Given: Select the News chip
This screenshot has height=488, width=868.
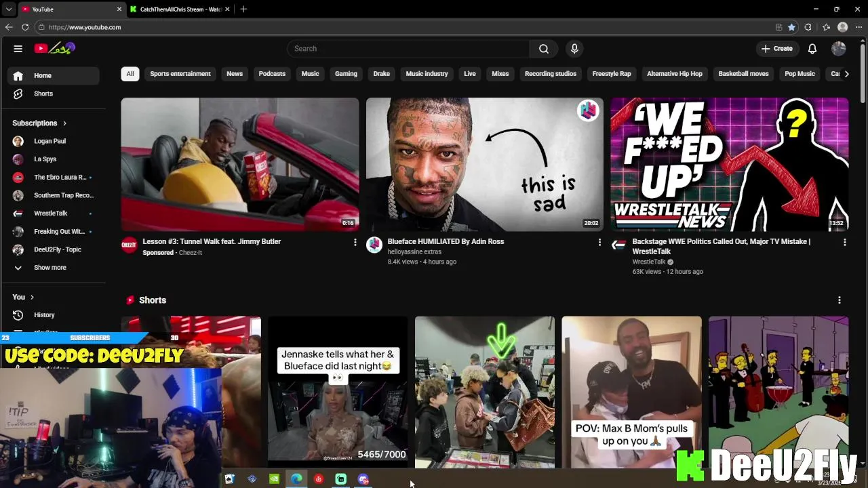Looking at the screenshot, I should click(x=235, y=74).
